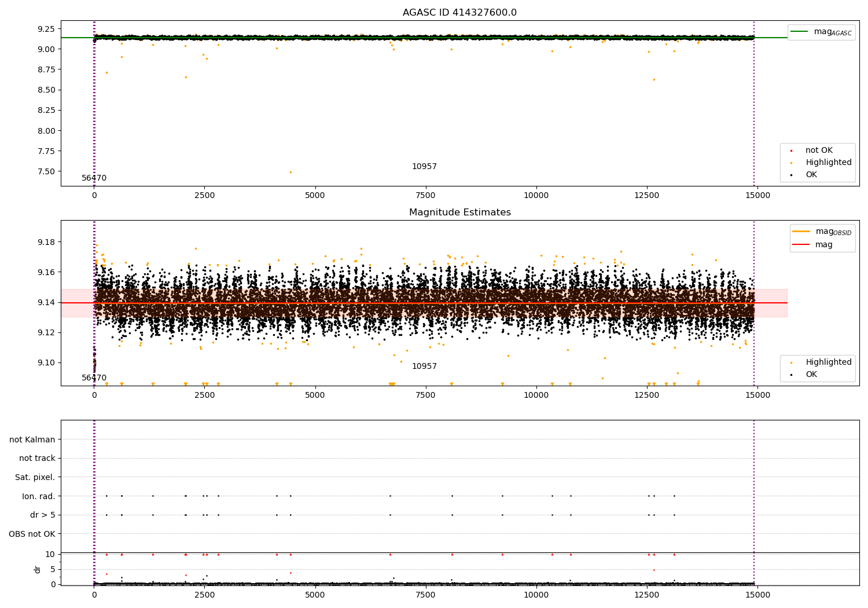Viewport: 868px width, 608px height.
Task: Click the '12500' x-tick under top panel
Action: point(647,196)
